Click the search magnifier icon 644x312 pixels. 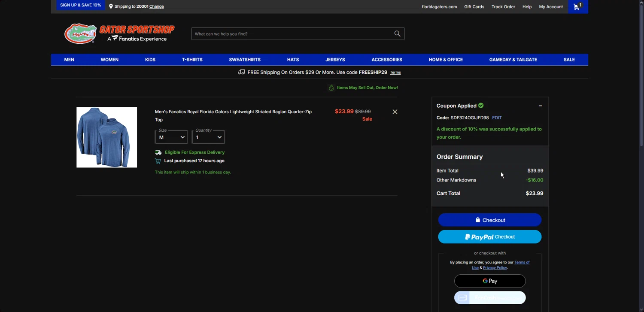[397, 33]
